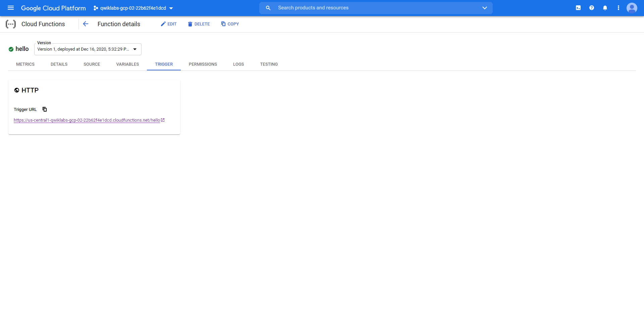This screenshot has height=314, width=644.
Task: Open the project selector qwiklabs-gcp-02-22b62f4e1dcd
Action: click(x=133, y=8)
